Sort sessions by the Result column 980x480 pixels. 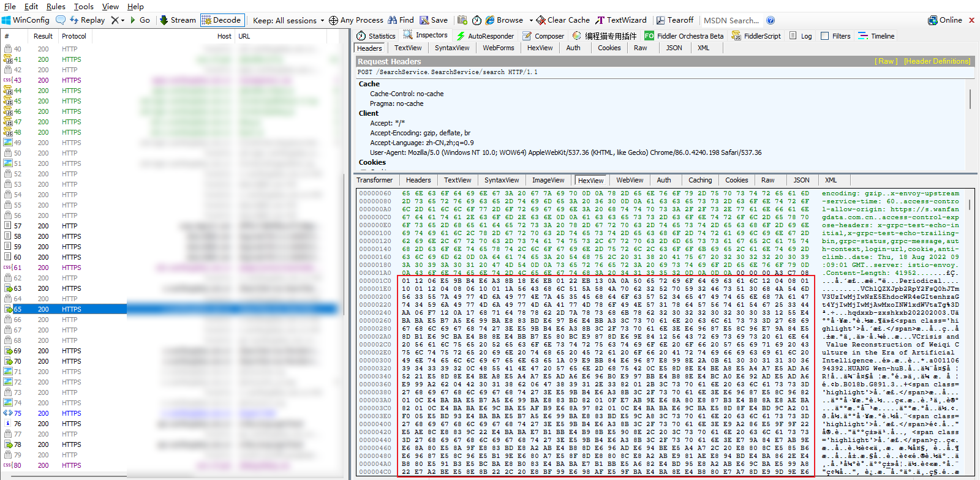tap(43, 36)
